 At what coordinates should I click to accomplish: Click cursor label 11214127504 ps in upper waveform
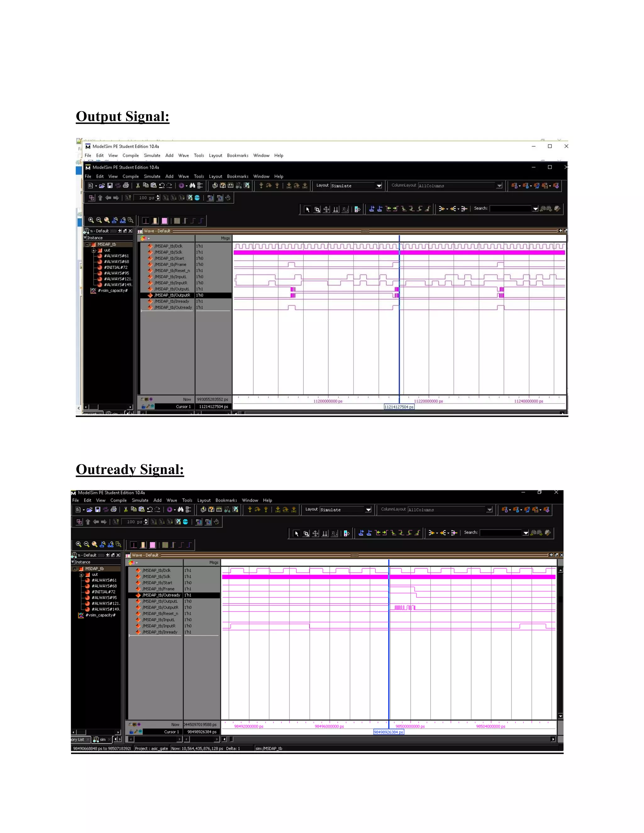point(399,407)
